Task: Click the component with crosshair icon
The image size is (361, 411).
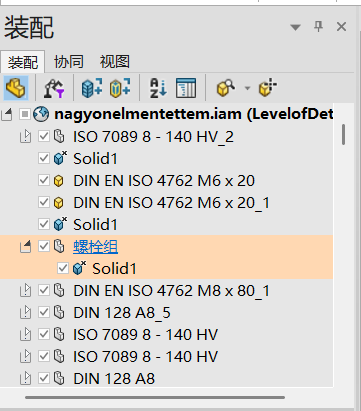Action: point(268,88)
